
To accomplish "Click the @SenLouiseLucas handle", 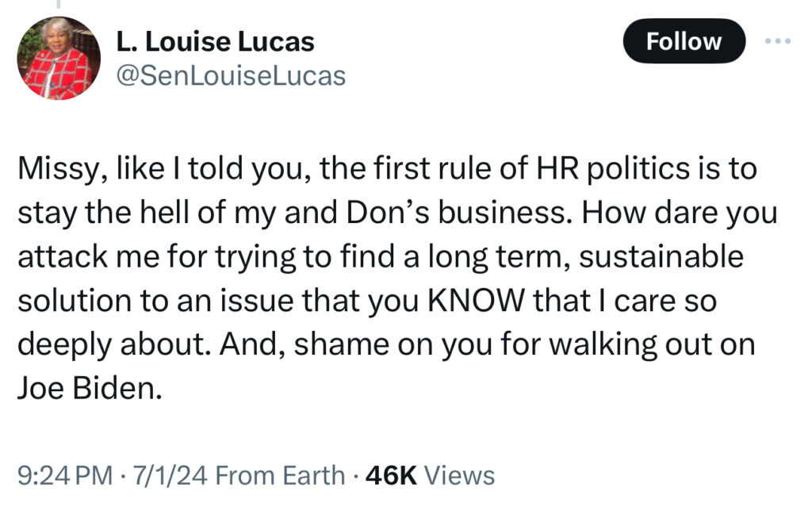I will pyautogui.click(x=231, y=75).
